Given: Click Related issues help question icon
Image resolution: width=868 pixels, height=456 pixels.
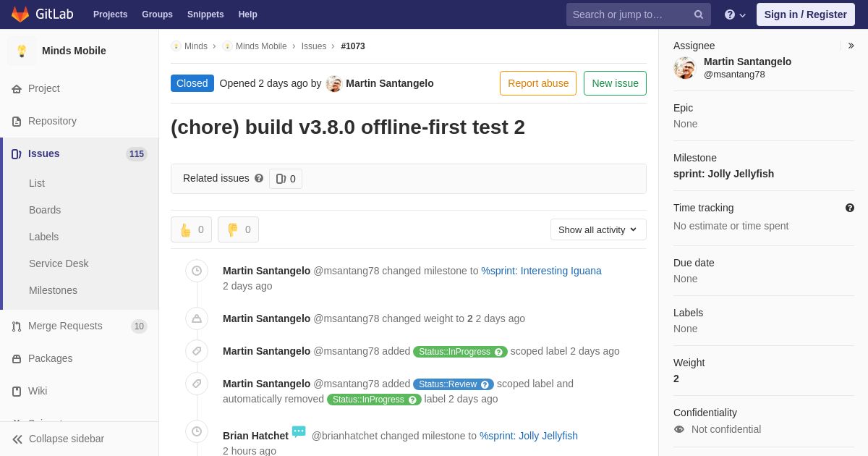Looking at the screenshot, I should pyautogui.click(x=259, y=178).
